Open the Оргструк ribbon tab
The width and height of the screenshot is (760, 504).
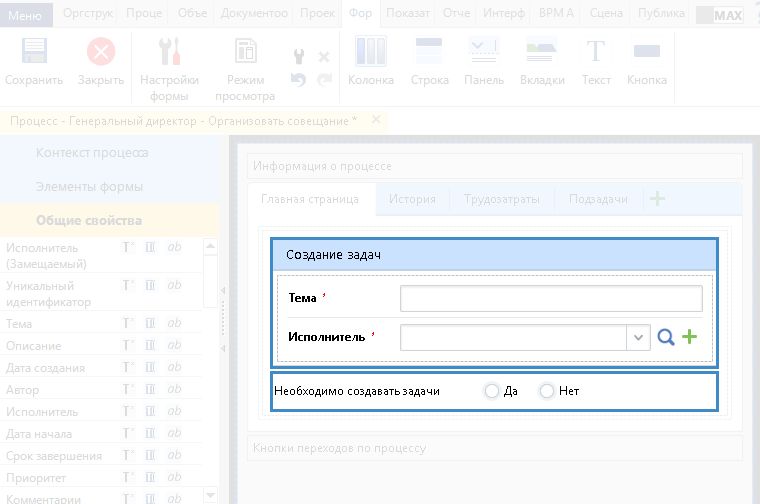(88, 13)
